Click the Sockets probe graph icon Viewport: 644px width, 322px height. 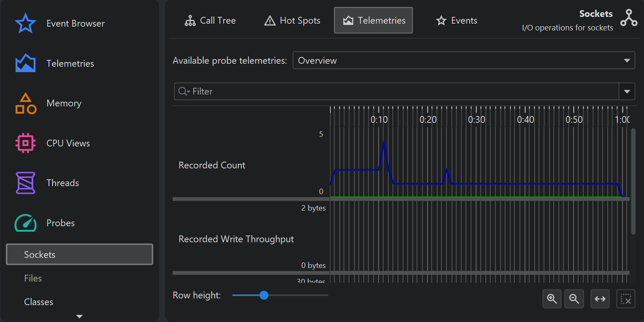pos(628,18)
